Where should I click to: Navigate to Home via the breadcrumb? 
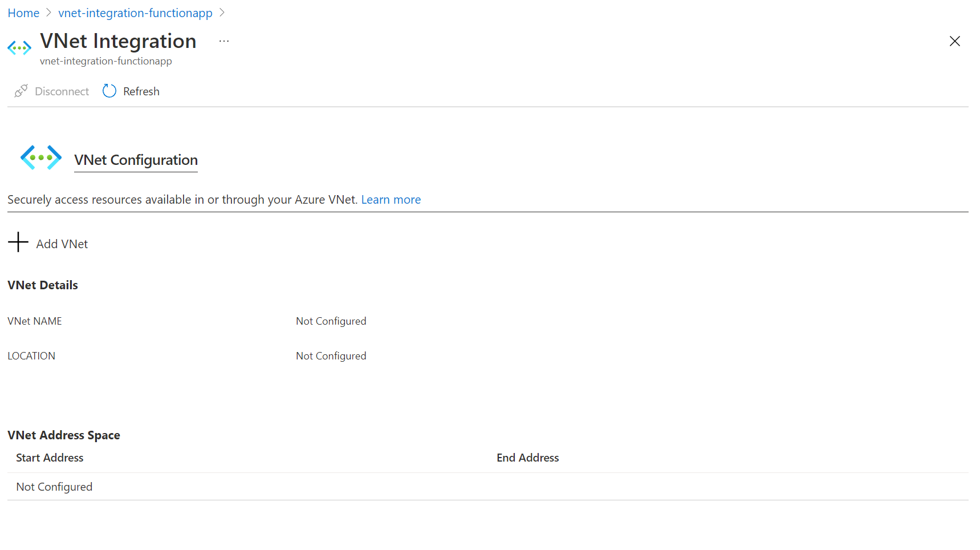23,13
